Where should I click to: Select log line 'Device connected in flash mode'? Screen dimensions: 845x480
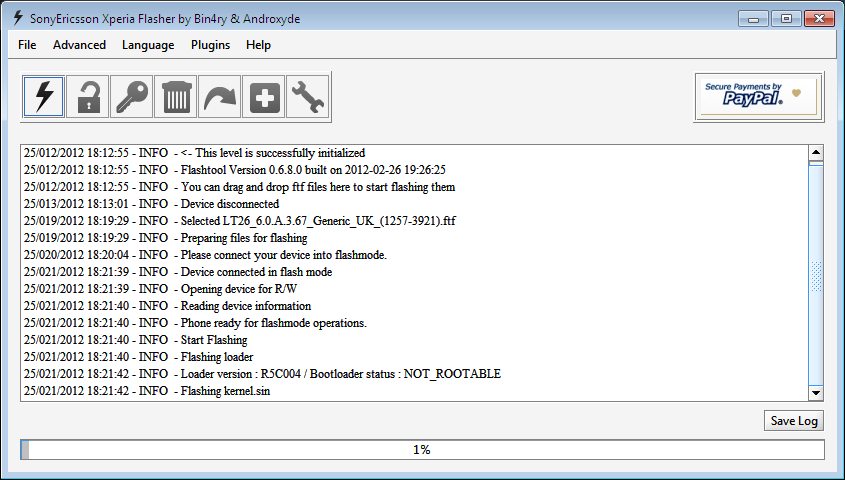(178, 272)
